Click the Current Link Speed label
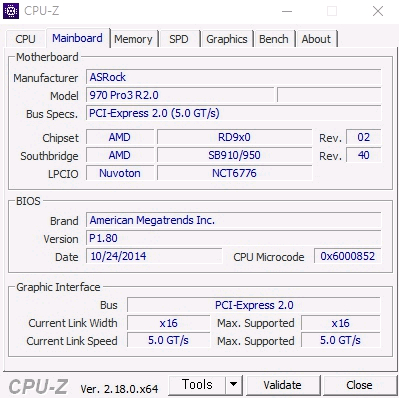Viewport: 399px width, 398px height. click(72, 341)
